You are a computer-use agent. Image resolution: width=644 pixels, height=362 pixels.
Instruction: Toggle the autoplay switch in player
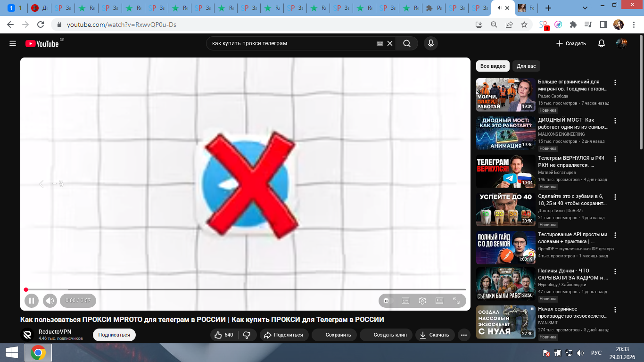389,301
